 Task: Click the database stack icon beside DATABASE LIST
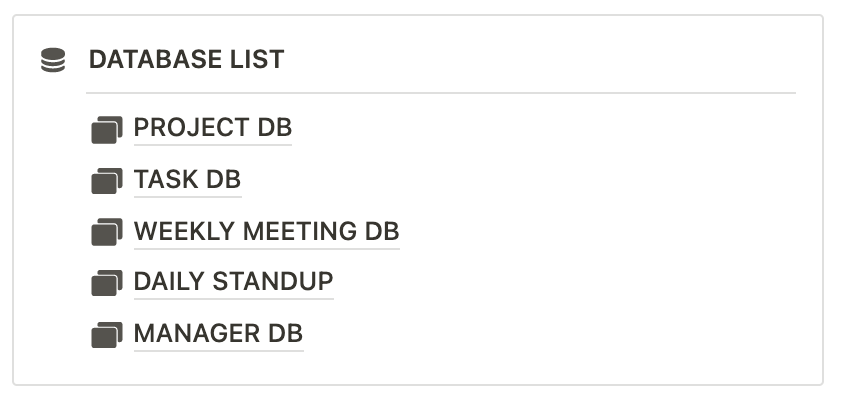pyautogui.click(x=53, y=61)
